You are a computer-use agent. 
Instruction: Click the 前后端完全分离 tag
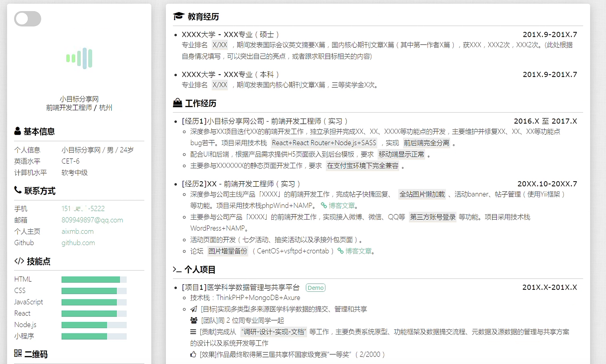[426, 143]
